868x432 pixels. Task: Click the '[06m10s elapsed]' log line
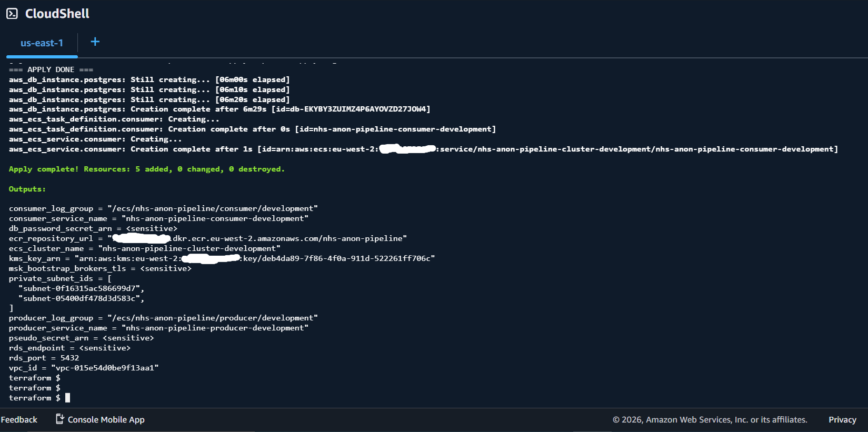149,89
